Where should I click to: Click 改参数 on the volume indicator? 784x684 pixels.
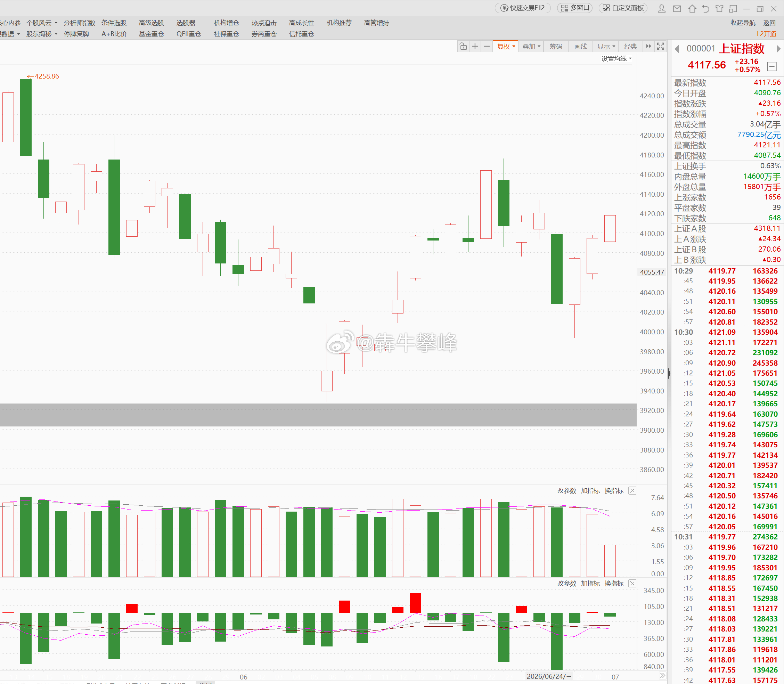tap(566, 490)
